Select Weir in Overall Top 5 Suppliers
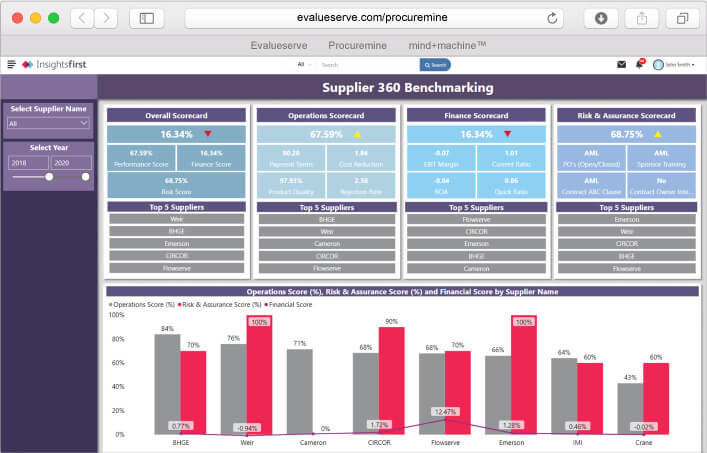Viewport: 707px width, 453px height. (176, 219)
